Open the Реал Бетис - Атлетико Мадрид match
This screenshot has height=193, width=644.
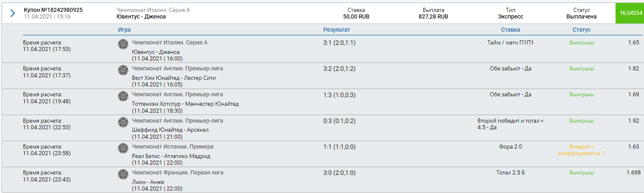pos(171,156)
